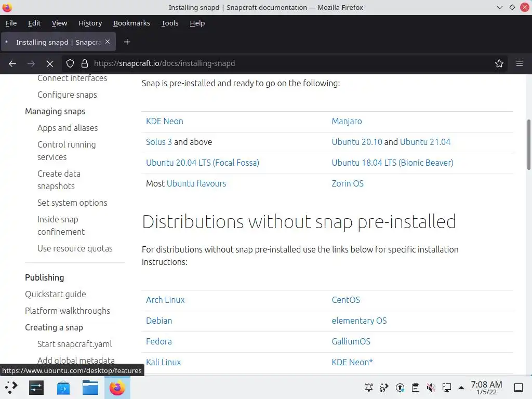The width and height of the screenshot is (532, 399).
Task: Stop loading the page
Action: [49, 63]
